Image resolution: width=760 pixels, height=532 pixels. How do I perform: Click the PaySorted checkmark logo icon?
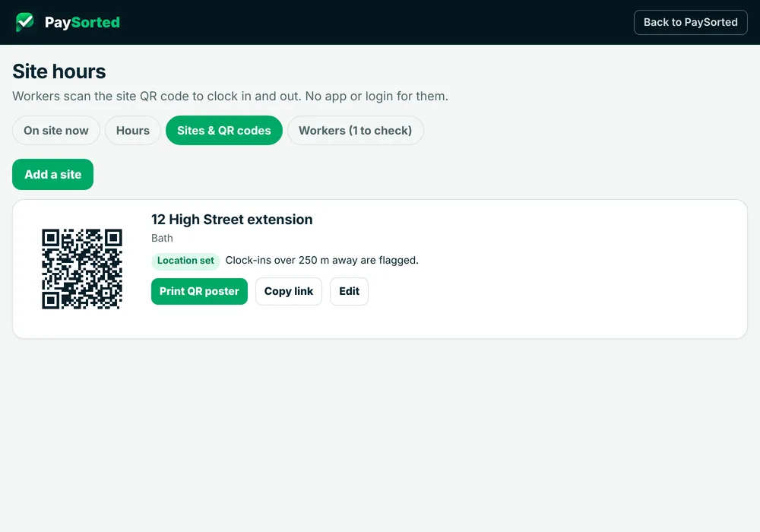(x=25, y=22)
